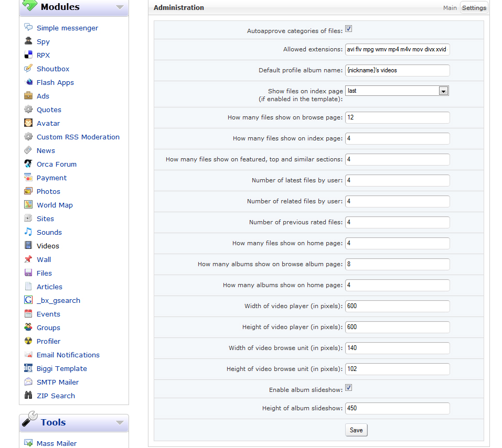502x448 pixels.
Task: Toggle Autoapprove categories of files checkbox
Action: [348, 29]
